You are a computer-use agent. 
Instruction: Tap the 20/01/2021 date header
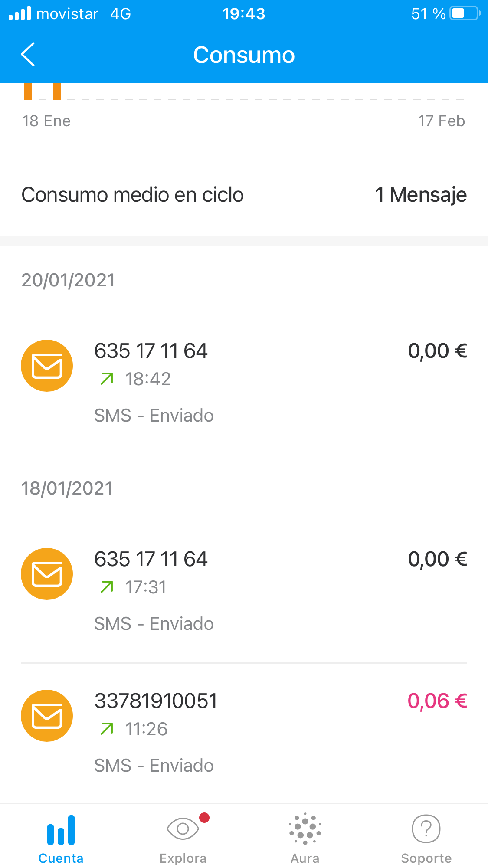pos(69,280)
